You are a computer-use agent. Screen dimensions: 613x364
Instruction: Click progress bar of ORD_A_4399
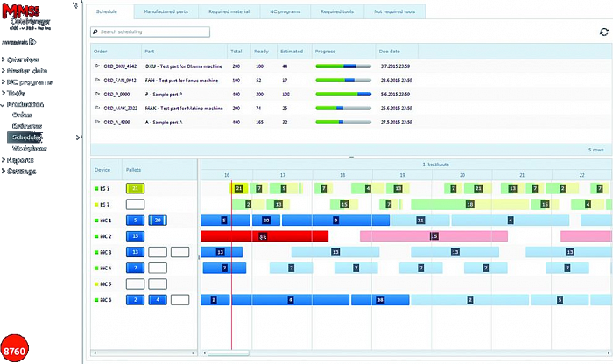click(343, 122)
